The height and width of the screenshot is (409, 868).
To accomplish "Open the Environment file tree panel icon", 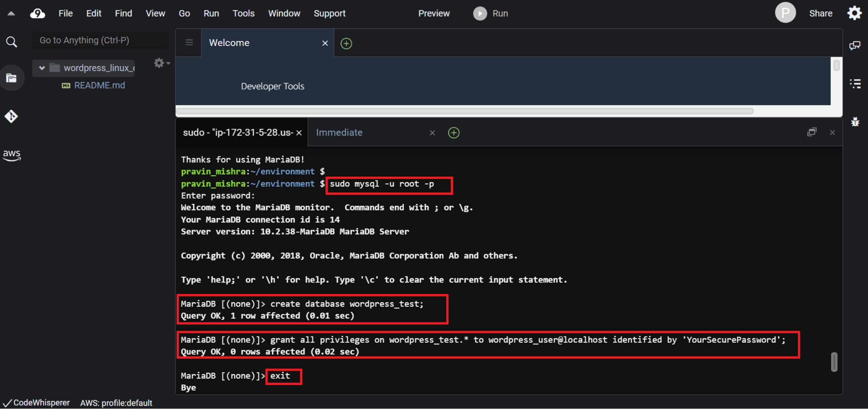I will click(11, 78).
